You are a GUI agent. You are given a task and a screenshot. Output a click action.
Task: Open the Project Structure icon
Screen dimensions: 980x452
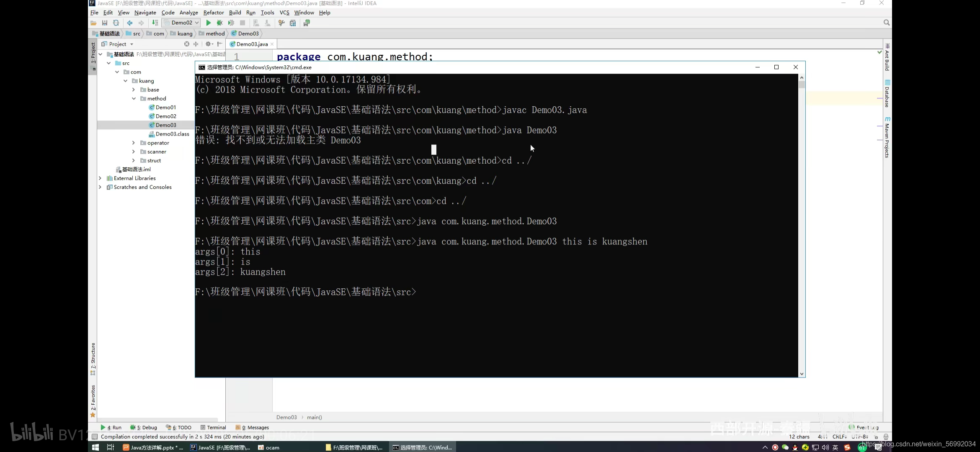tap(293, 23)
